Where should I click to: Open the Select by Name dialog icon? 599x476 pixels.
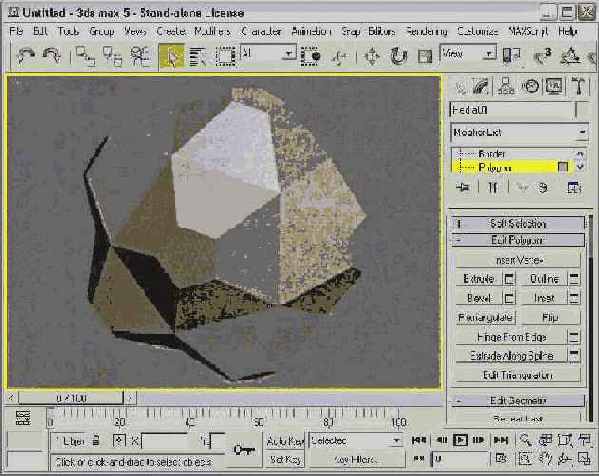pos(198,57)
